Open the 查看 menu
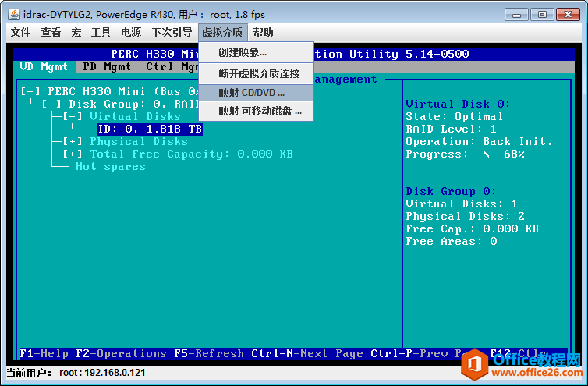The width and height of the screenshot is (588, 386). 51,32
